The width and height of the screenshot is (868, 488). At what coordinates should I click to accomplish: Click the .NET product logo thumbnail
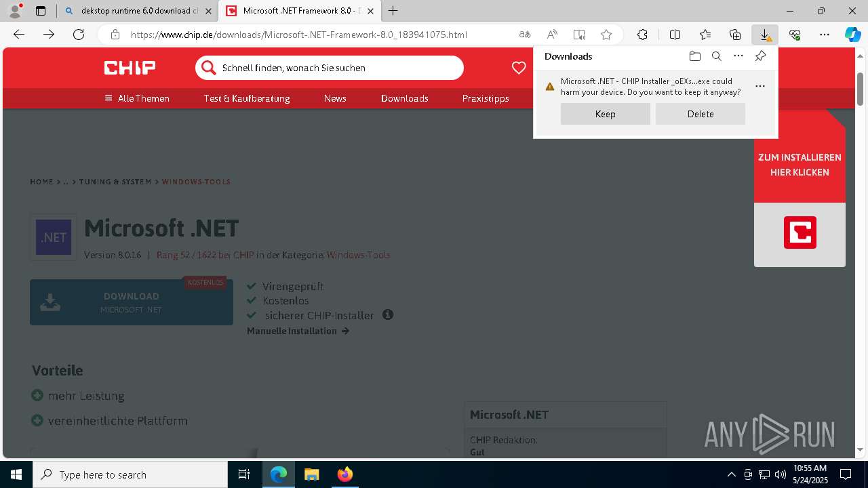pyautogui.click(x=54, y=237)
